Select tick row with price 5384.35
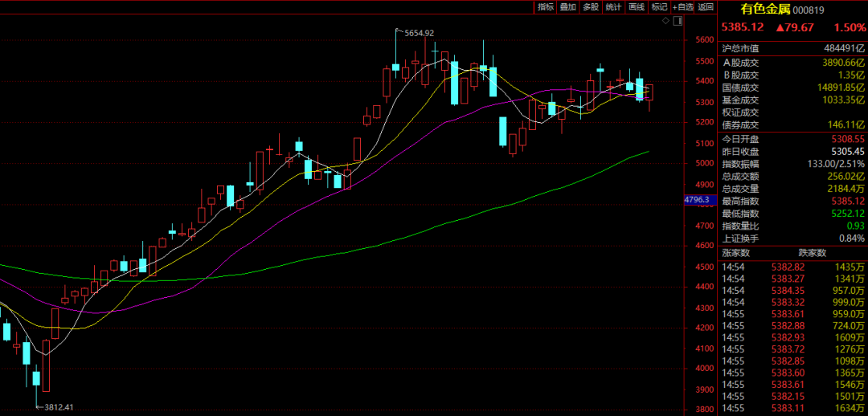 (793, 291)
